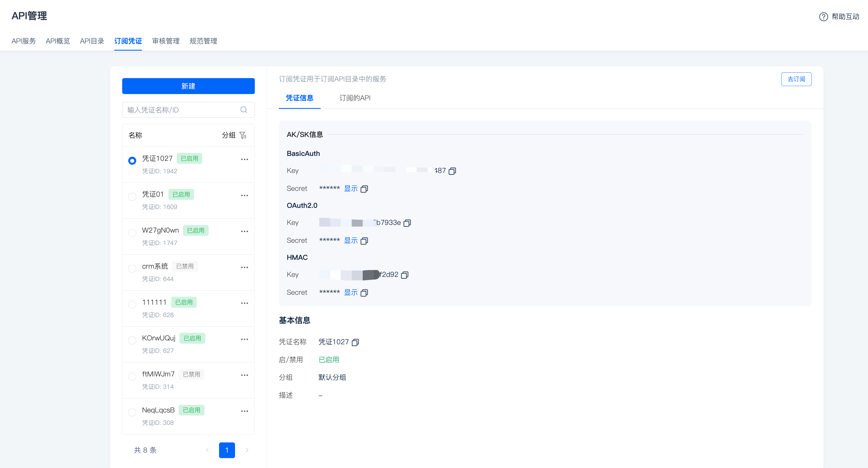Switch to the API服务 tab
Image resolution: width=868 pixels, height=468 pixels.
point(24,41)
